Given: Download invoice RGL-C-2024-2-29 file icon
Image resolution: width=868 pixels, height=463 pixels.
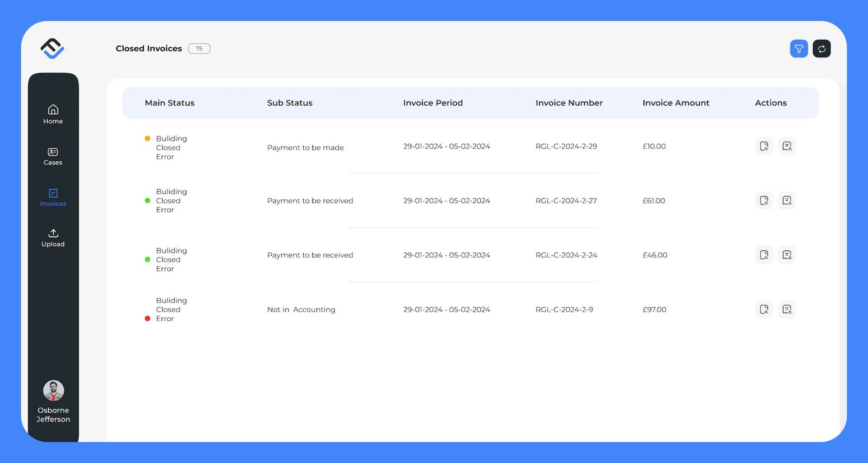Looking at the screenshot, I should (764, 146).
